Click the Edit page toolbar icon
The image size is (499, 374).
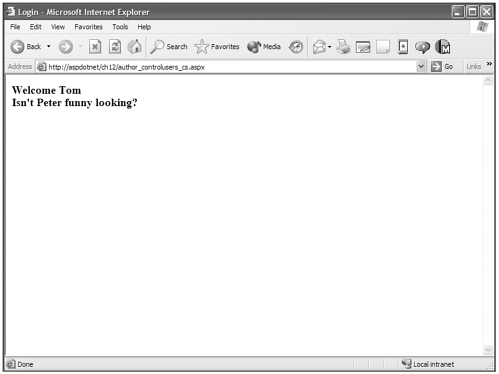(x=363, y=47)
